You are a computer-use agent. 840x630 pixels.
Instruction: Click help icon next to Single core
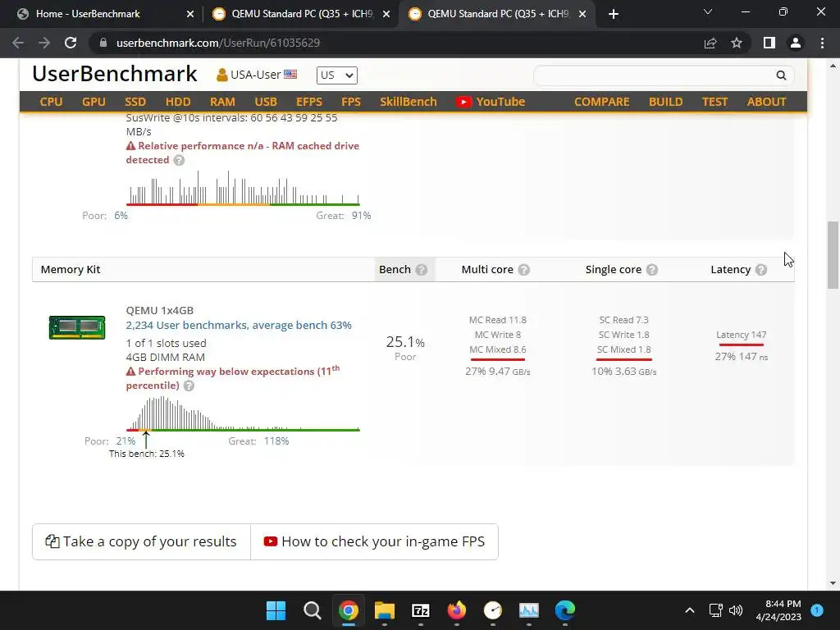click(652, 269)
